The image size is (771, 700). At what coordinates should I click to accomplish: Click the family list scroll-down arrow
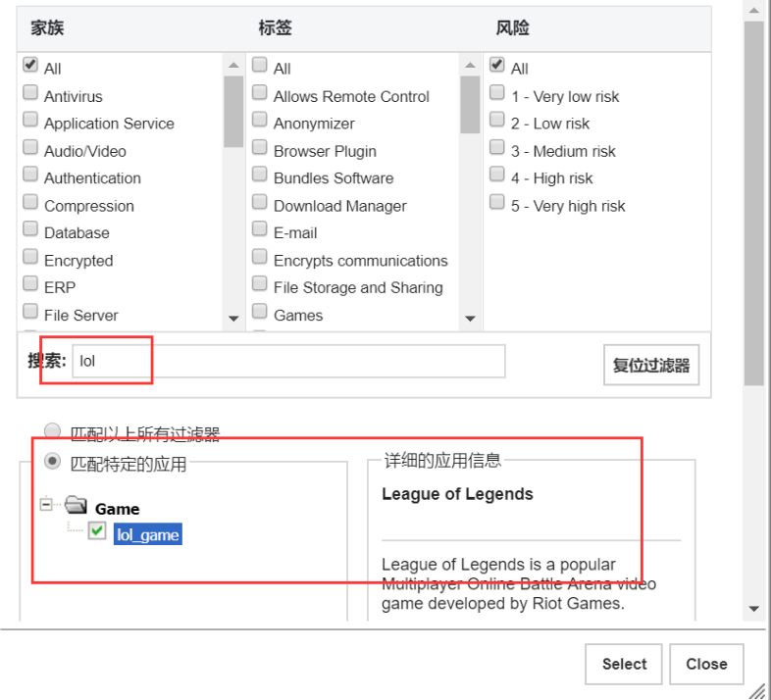(234, 319)
